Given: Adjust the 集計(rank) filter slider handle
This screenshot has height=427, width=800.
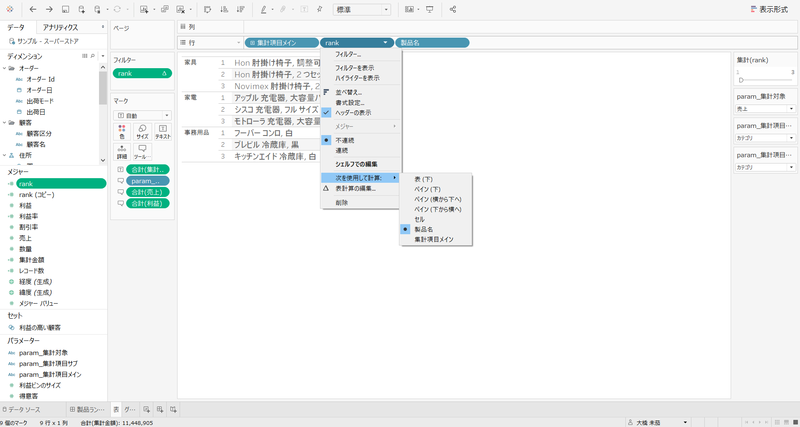Looking at the screenshot, I should tap(741, 80).
